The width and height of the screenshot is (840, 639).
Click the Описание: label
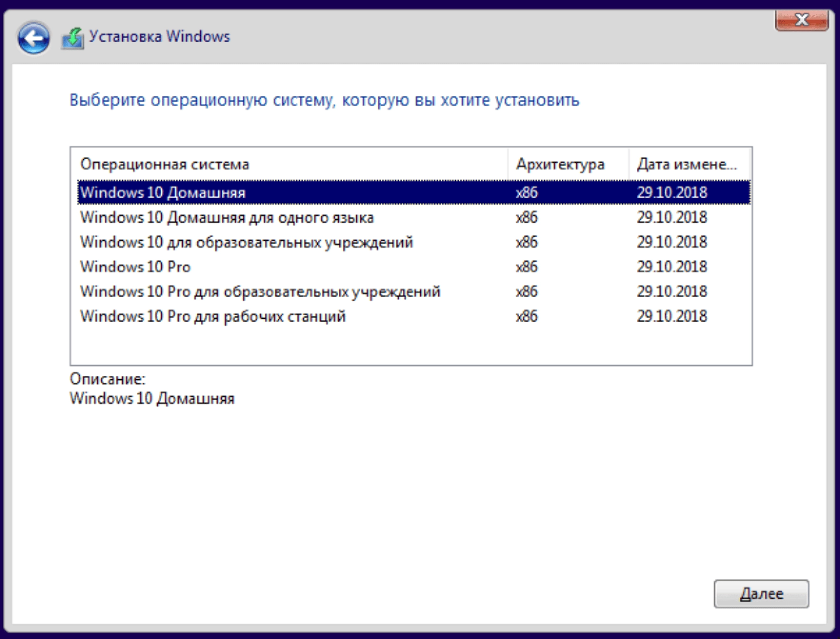pyautogui.click(x=108, y=379)
